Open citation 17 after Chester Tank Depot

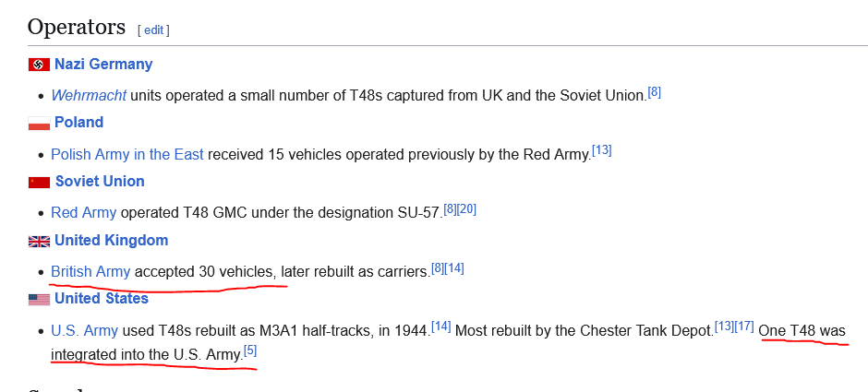[x=744, y=327]
